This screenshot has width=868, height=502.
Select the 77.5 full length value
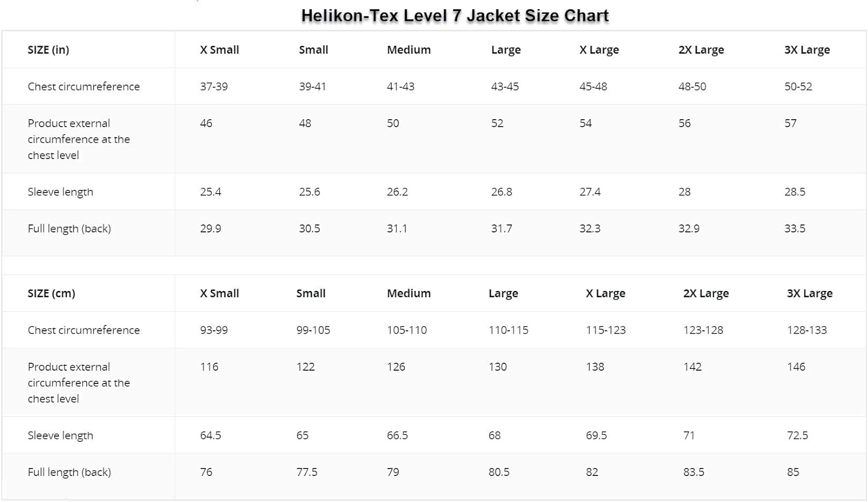(x=307, y=472)
